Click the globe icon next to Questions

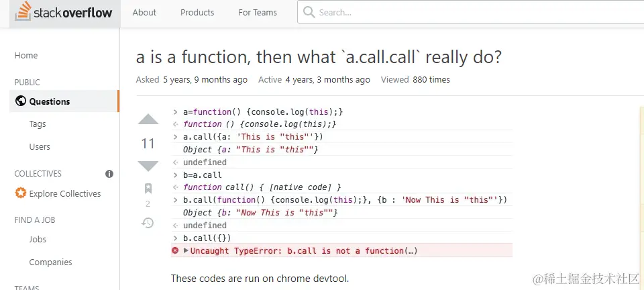click(21, 101)
